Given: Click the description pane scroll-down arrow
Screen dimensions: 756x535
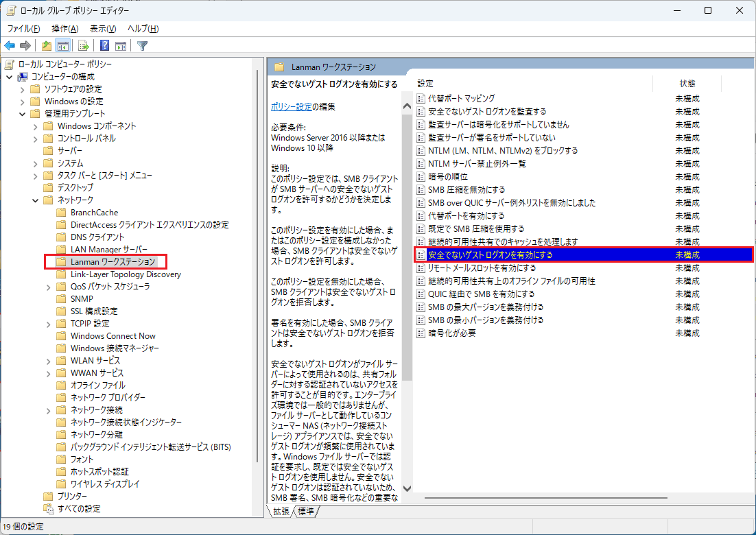Looking at the screenshot, I should (407, 488).
